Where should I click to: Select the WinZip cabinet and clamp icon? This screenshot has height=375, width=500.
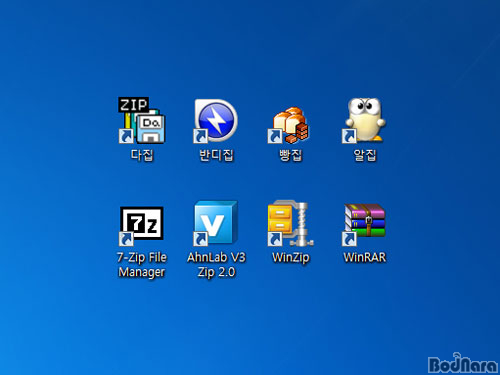click(291, 223)
